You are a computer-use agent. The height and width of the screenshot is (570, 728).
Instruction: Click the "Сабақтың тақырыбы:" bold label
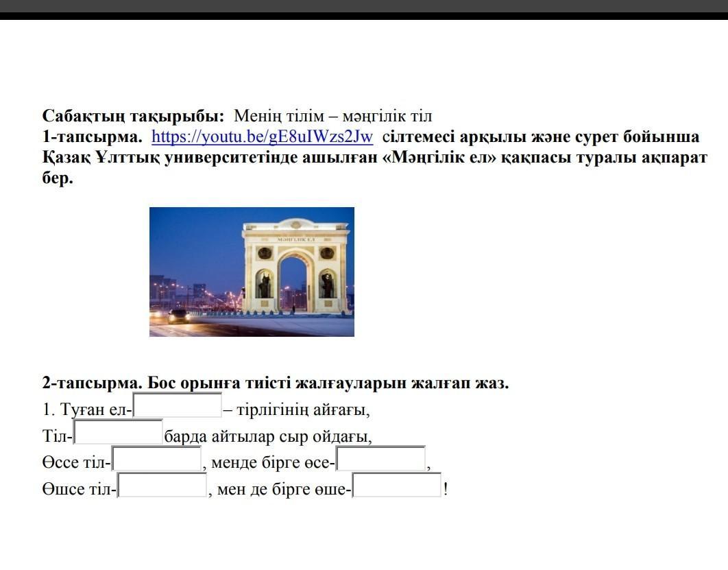(133, 116)
